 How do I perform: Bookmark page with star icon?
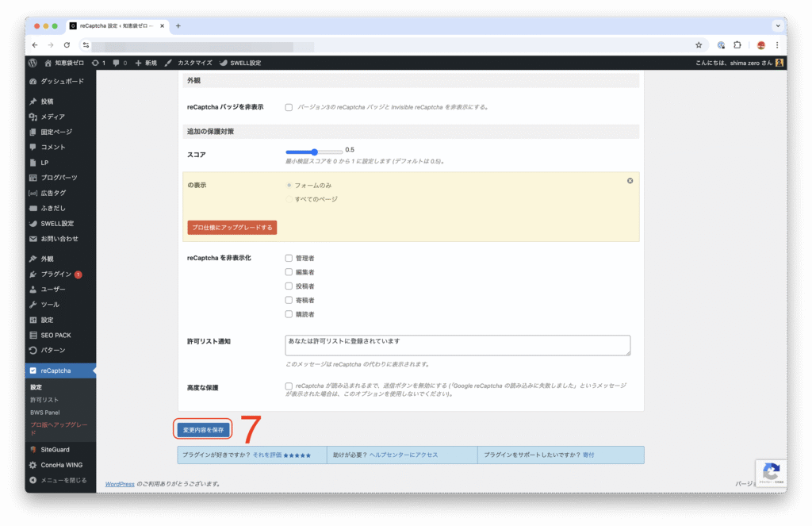699,45
